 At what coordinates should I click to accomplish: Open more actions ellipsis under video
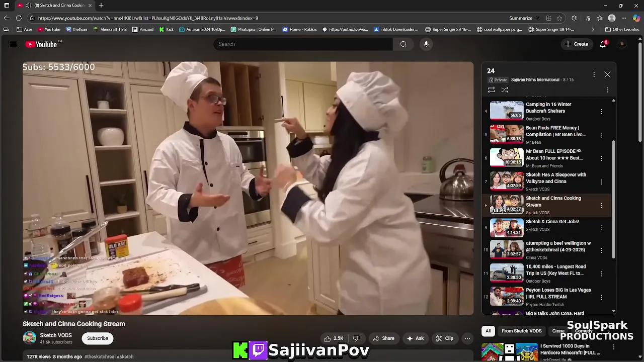click(467, 338)
